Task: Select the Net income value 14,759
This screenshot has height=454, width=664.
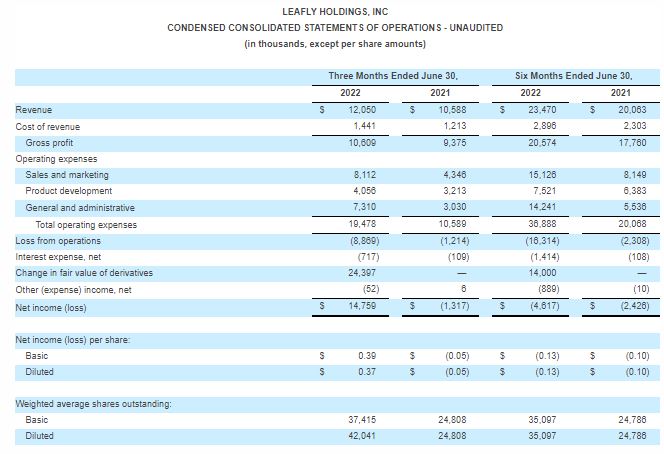Action: pyautogui.click(x=363, y=307)
